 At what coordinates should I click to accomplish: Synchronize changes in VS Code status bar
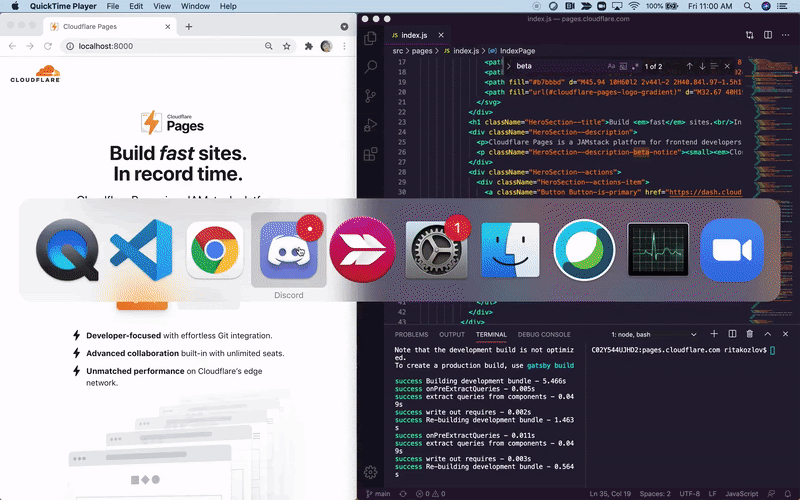403,493
